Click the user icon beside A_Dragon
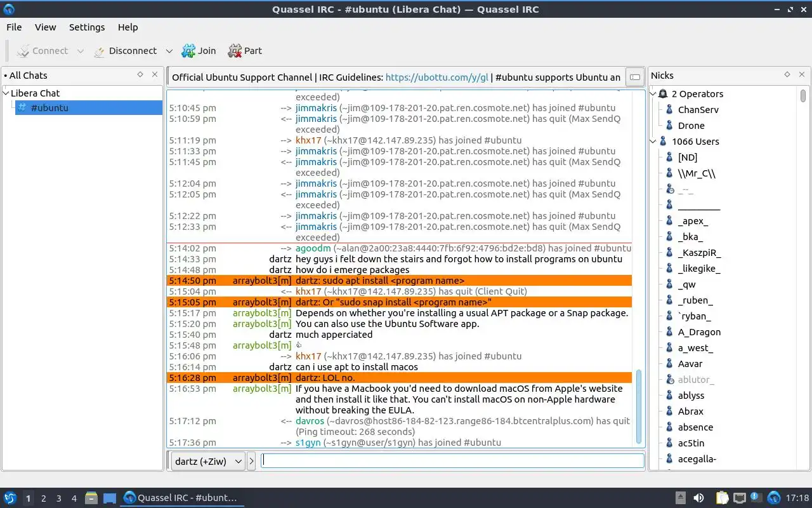The width and height of the screenshot is (812, 508). [x=669, y=332]
